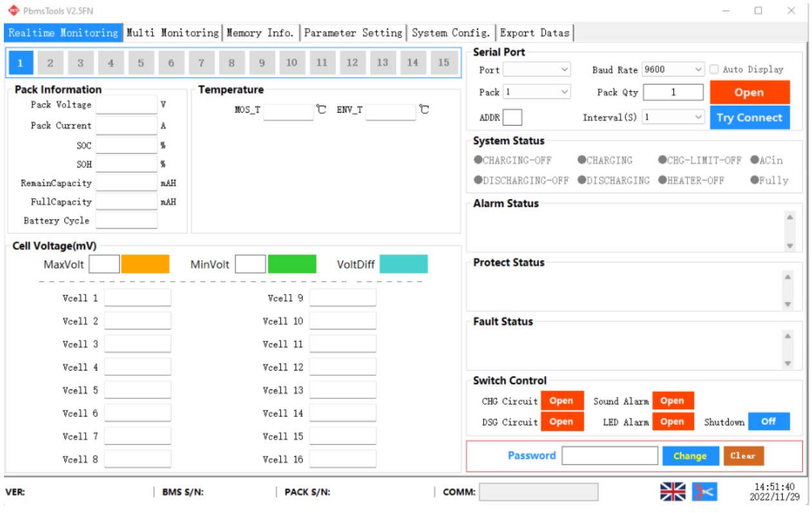The height and width of the screenshot is (513, 812).
Task: Select pack number 15 tile
Action: point(443,63)
